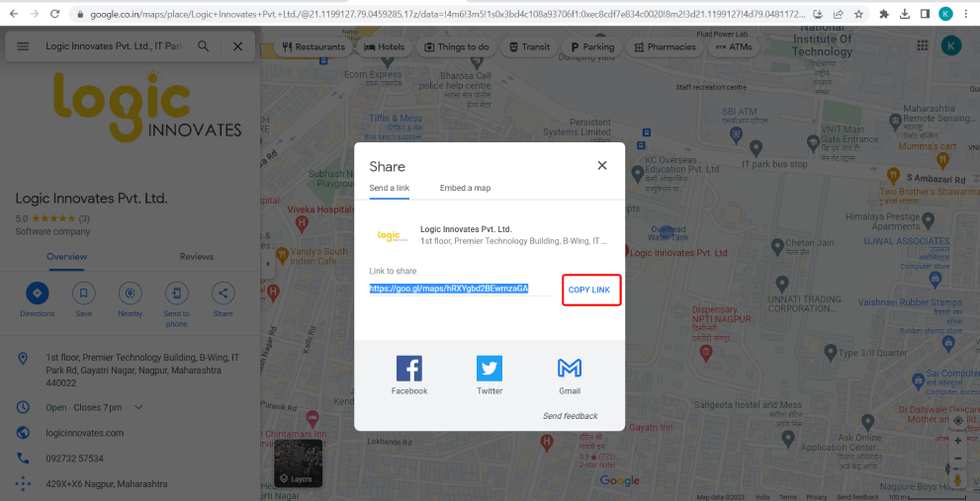Expand opening hours dropdown arrow
The width and height of the screenshot is (980, 501).
[x=138, y=407]
